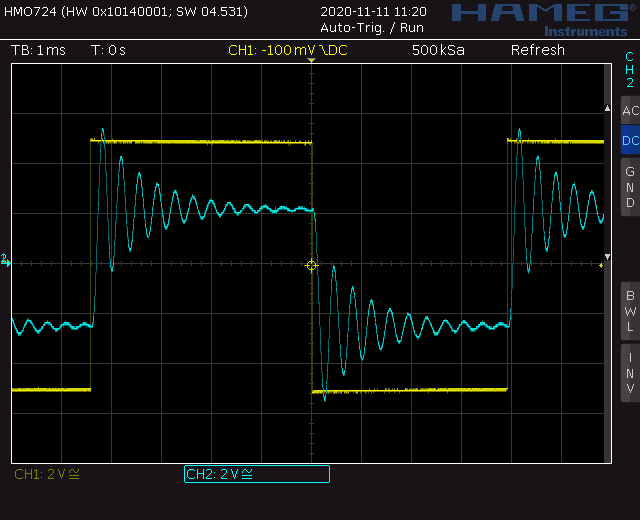This screenshot has width=640, height=520.
Task: Toggle BWL bandwidth limit softkey
Action: point(630,311)
